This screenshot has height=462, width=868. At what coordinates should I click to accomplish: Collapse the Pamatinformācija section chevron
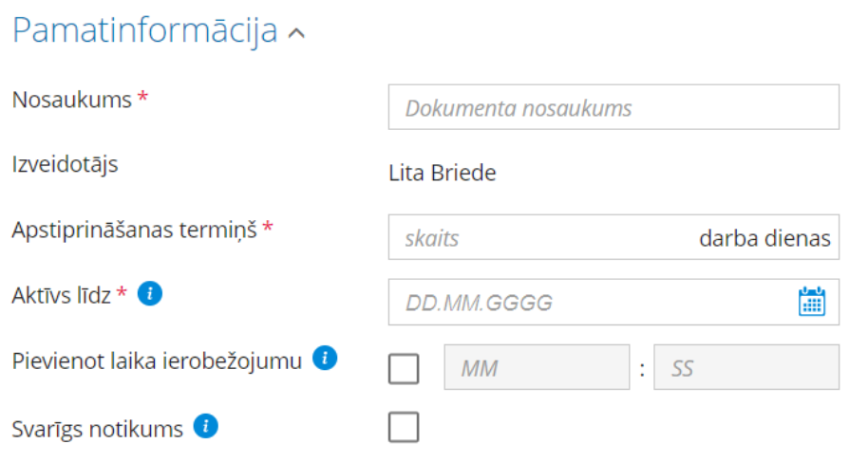pos(296,34)
